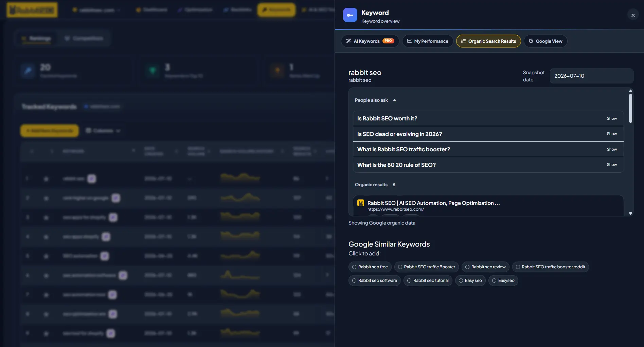This screenshot has height=347, width=644.
Task: Click the Google logo icon on Google View
Action: click(x=531, y=41)
